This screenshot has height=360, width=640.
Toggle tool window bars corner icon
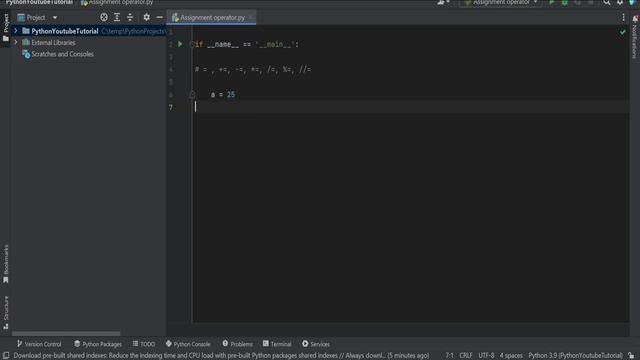click(6, 356)
